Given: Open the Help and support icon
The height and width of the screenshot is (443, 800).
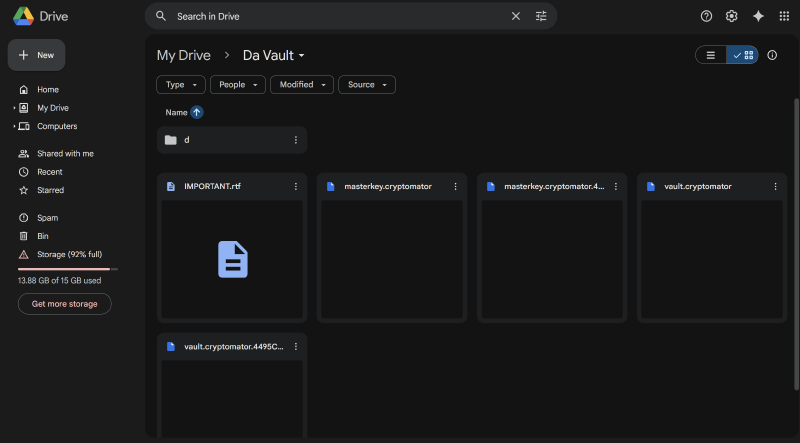Looking at the screenshot, I should pos(706,16).
